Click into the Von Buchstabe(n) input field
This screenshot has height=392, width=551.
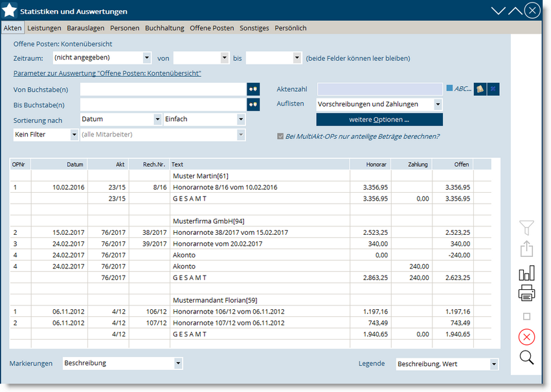tap(163, 89)
